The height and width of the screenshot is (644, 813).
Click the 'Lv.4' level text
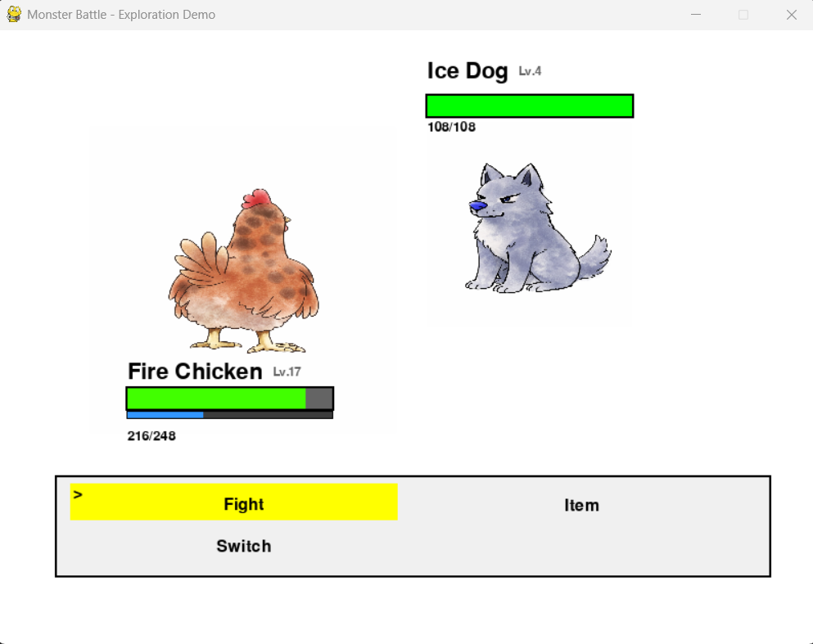530,71
